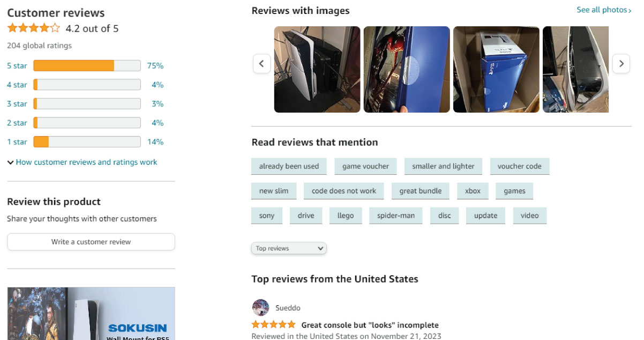Screen dimensions: 644x340
Task: Click the 1 star ratings link
Action: click(x=17, y=142)
